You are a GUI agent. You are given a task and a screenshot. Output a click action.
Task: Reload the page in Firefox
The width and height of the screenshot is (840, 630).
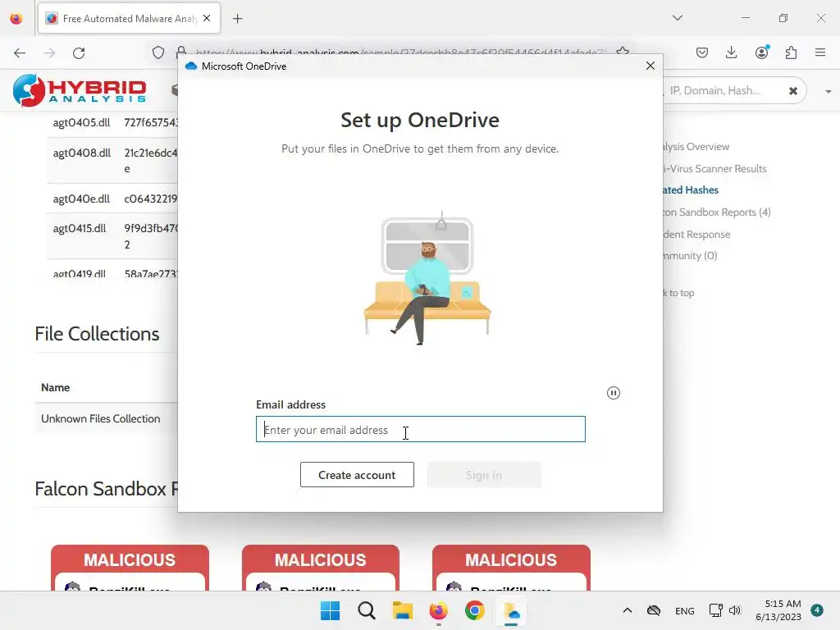pyautogui.click(x=79, y=53)
